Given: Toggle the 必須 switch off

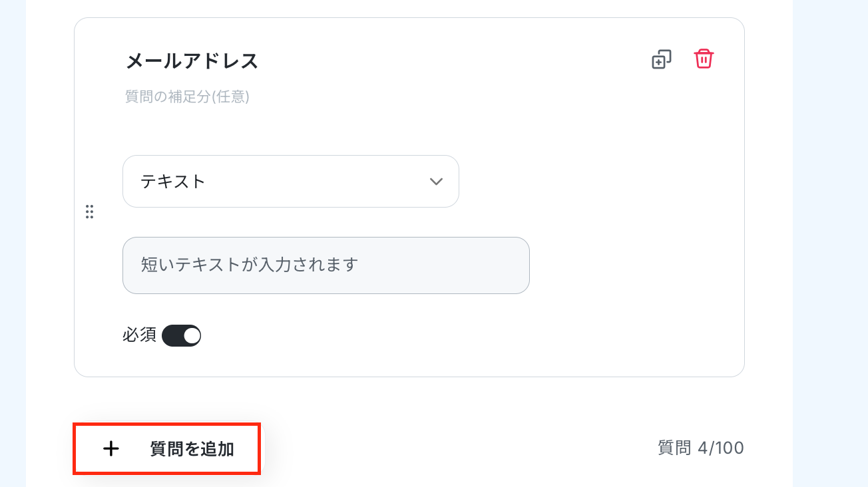Looking at the screenshot, I should tap(182, 336).
